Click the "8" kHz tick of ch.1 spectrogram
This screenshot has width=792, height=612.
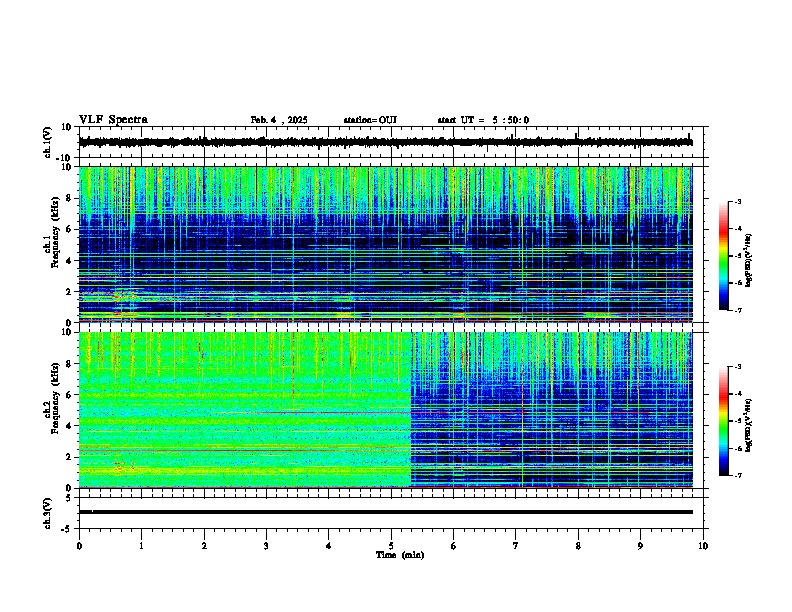click(x=70, y=198)
